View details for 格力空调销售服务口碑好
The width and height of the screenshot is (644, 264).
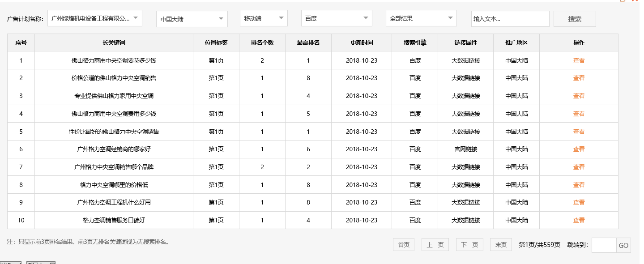[x=579, y=220]
